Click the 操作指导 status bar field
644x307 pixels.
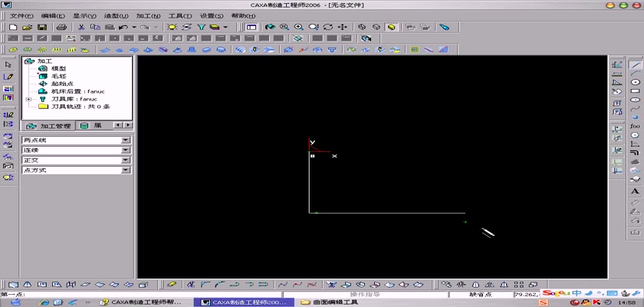[x=365, y=294]
